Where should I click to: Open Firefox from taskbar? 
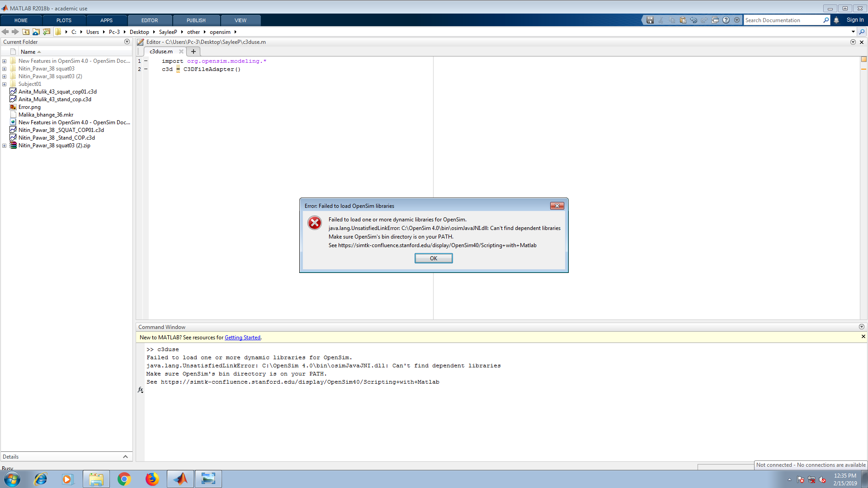click(152, 479)
